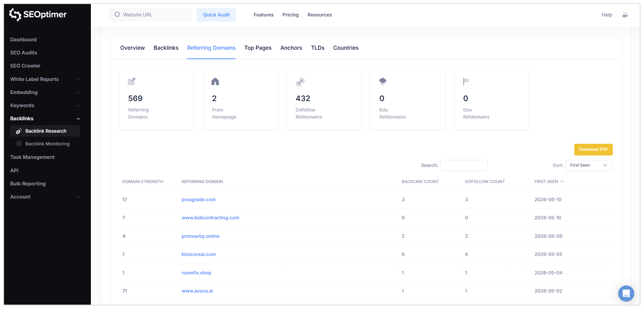
Task: Click the 569 referring domains value
Action: 136,98
